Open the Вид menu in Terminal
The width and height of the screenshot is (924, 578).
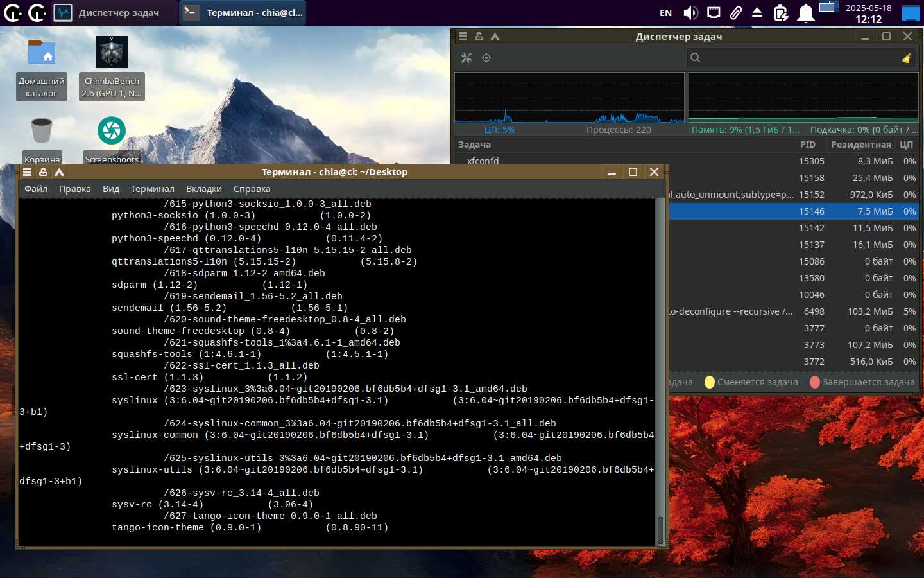point(111,189)
